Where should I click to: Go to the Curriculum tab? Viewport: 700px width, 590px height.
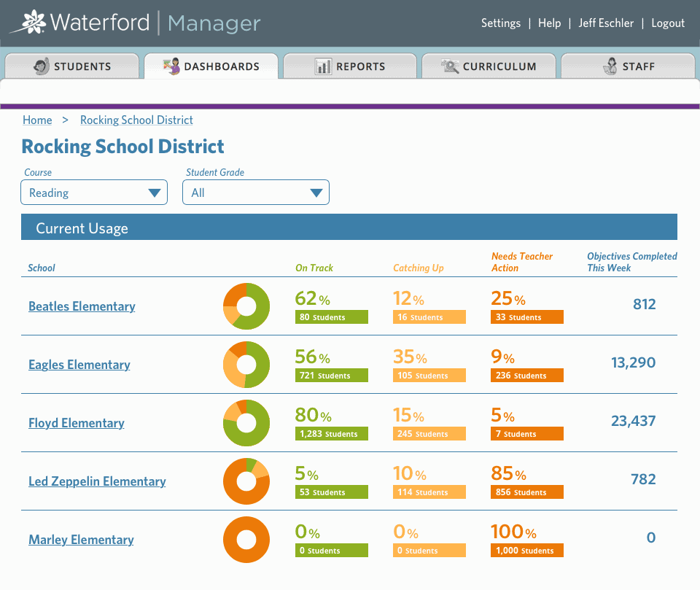[489, 66]
